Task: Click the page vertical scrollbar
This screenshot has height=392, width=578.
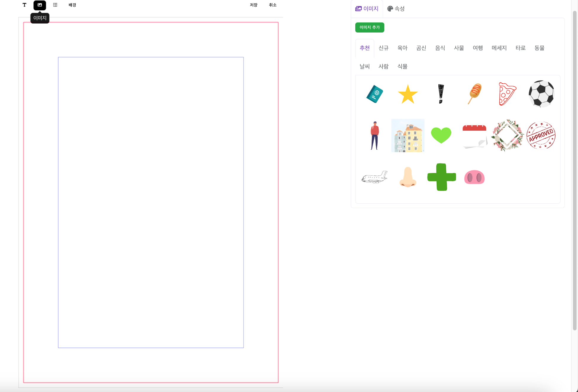Action: [575, 171]
